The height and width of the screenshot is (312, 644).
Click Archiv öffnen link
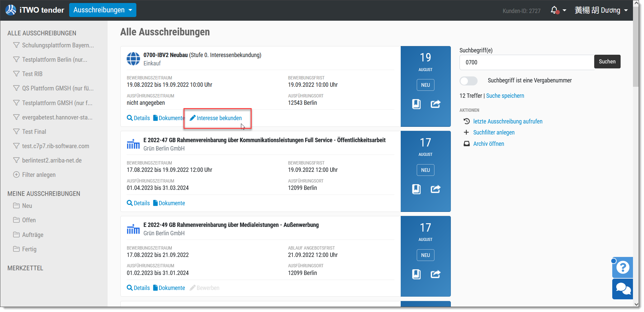[489, 144]
